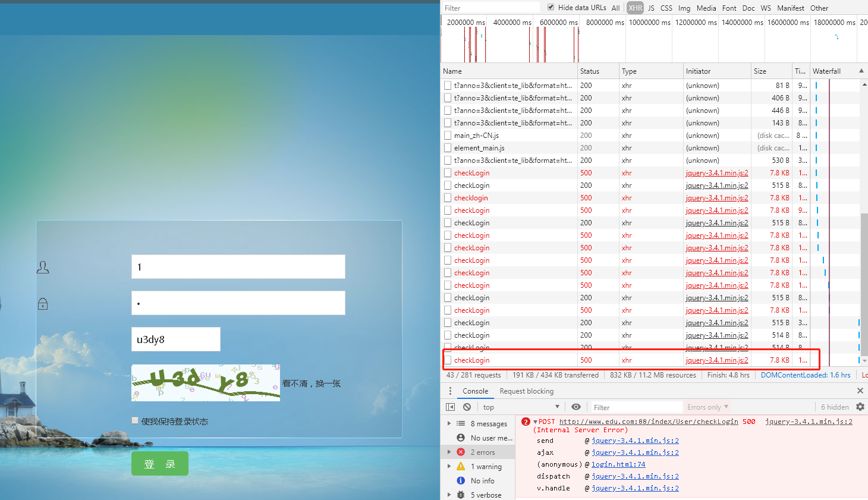
Task: Close the console drawer with X
Action: tap(860, 391)
